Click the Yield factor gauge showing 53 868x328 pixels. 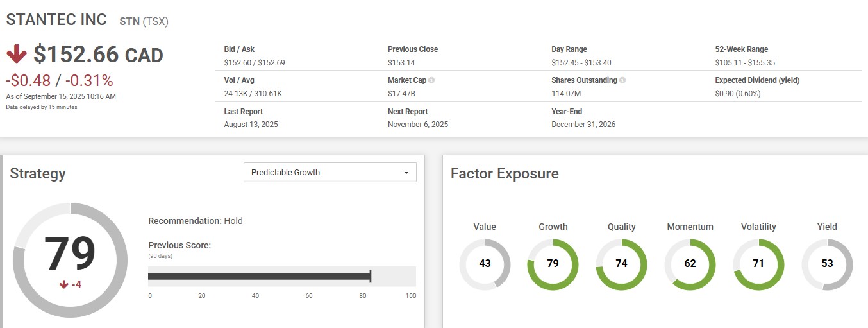(827, 264)
